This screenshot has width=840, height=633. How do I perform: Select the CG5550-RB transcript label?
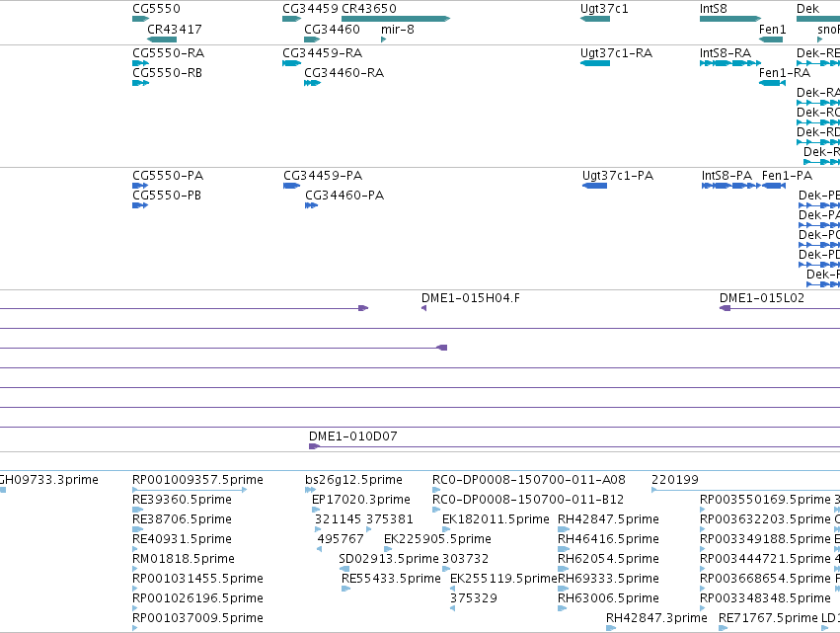[x=167, y=73]
